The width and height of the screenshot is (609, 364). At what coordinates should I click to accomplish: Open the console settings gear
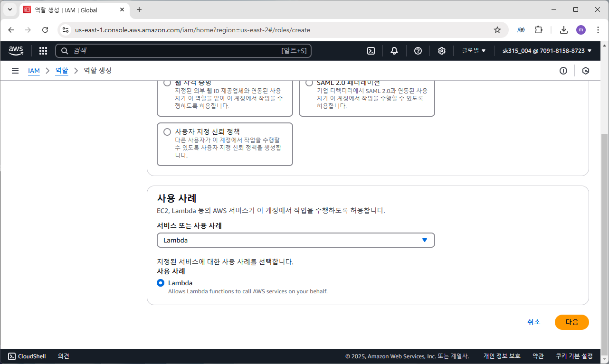(x=442, y=51)
